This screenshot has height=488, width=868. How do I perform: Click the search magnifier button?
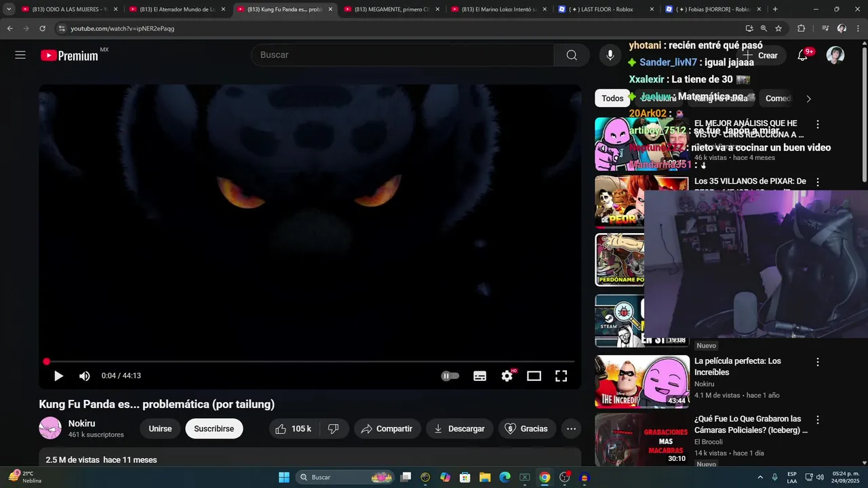[572, 55]
